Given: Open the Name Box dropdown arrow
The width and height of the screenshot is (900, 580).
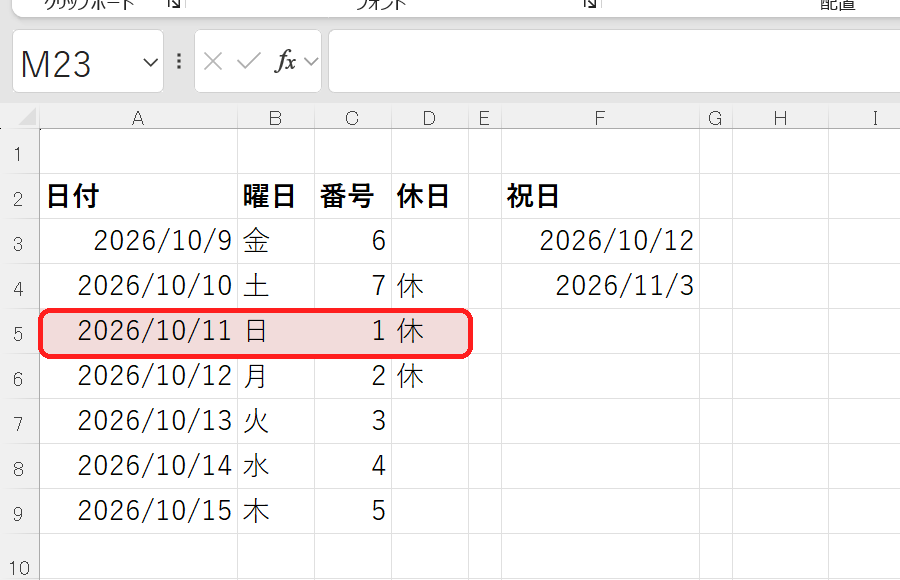Looking at the screenshot, I should click(x=150, y=62).
